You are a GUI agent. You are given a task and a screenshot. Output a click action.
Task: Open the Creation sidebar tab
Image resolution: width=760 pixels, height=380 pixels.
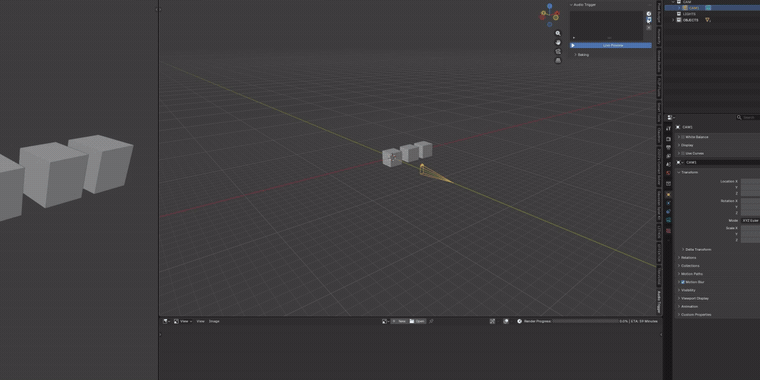659,135
